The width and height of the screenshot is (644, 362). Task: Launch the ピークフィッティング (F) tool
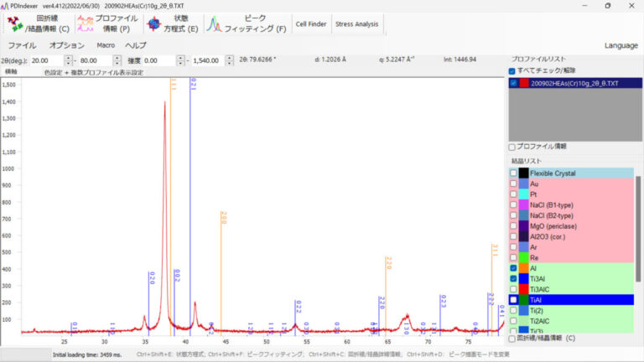coord(247,23)
